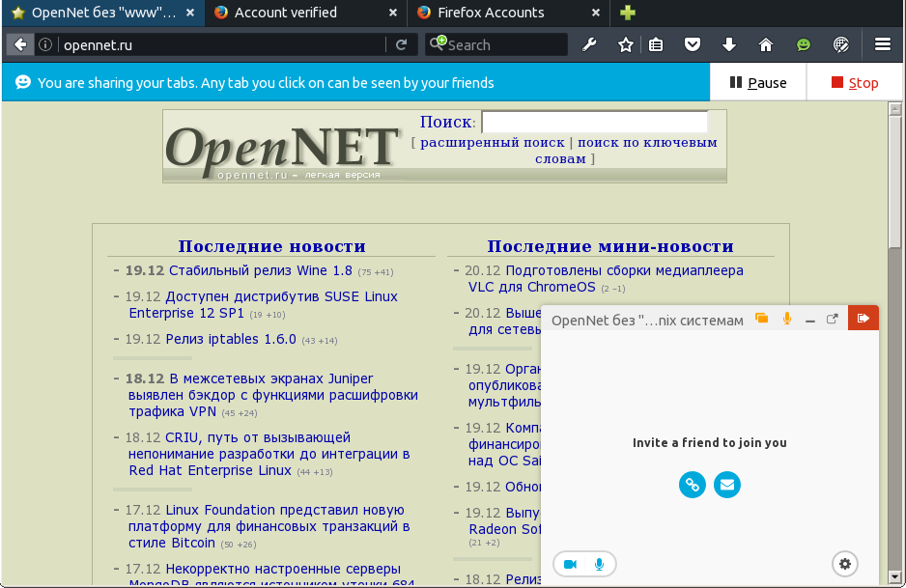Open Hello conversation settings gear
Image resolution: width=906 pixels, height=588 pixels.
(x=845, y=564)
